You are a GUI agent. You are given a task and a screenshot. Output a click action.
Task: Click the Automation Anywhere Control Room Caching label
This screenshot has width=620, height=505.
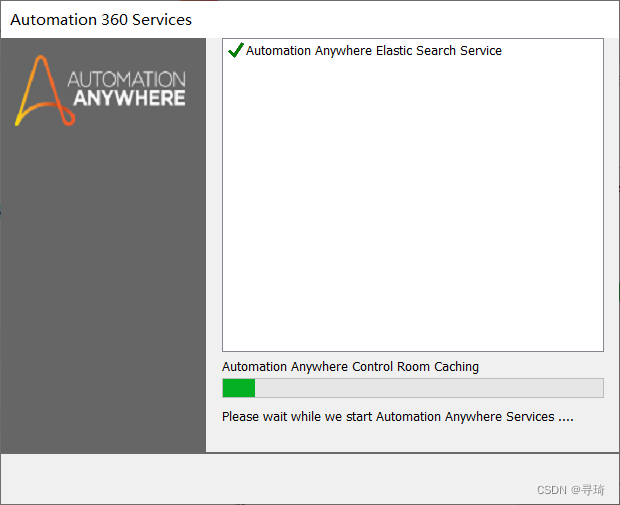pos(350,367)
